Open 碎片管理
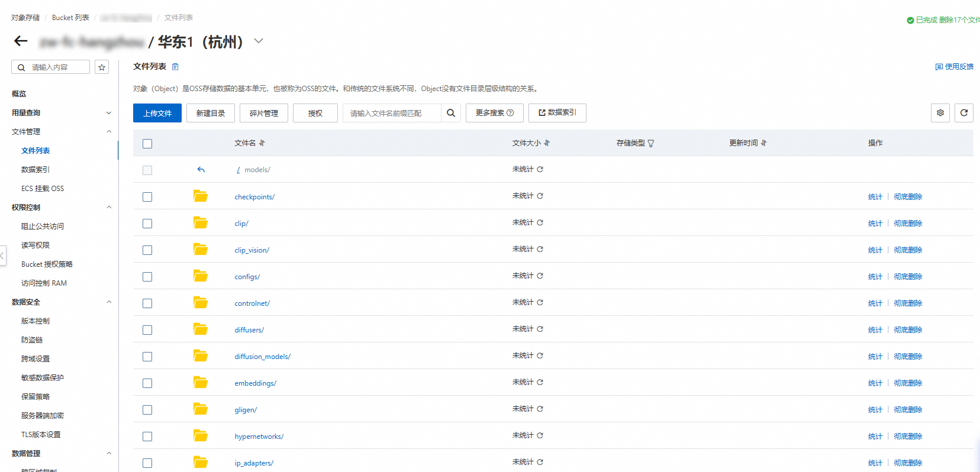980x472 pixels. (264, 113)
